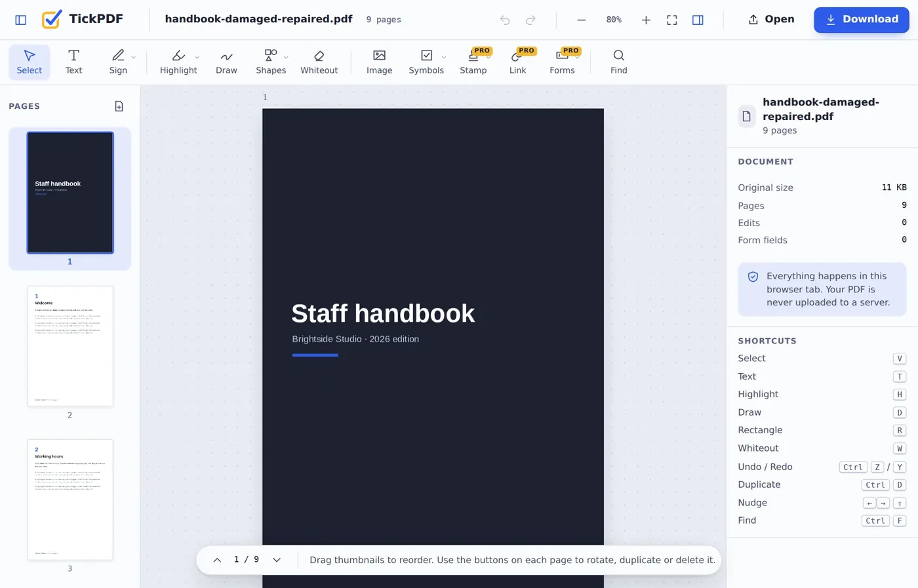Viewport: 918px width, 588px height.
Task: Pick the Sign tool
Action: click(x=118, y=62)
